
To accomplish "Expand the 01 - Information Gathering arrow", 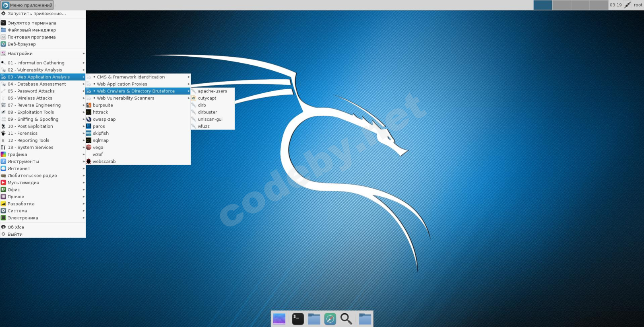I will 84,63.
